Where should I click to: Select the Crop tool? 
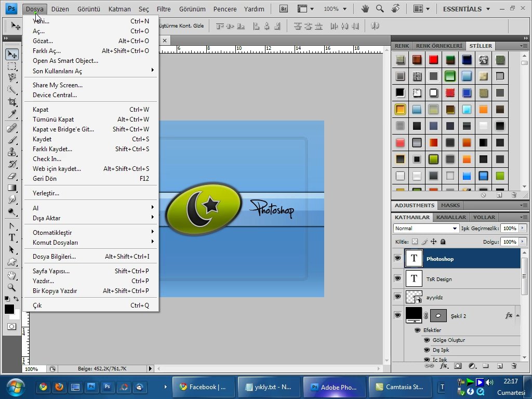coord(12,102)
